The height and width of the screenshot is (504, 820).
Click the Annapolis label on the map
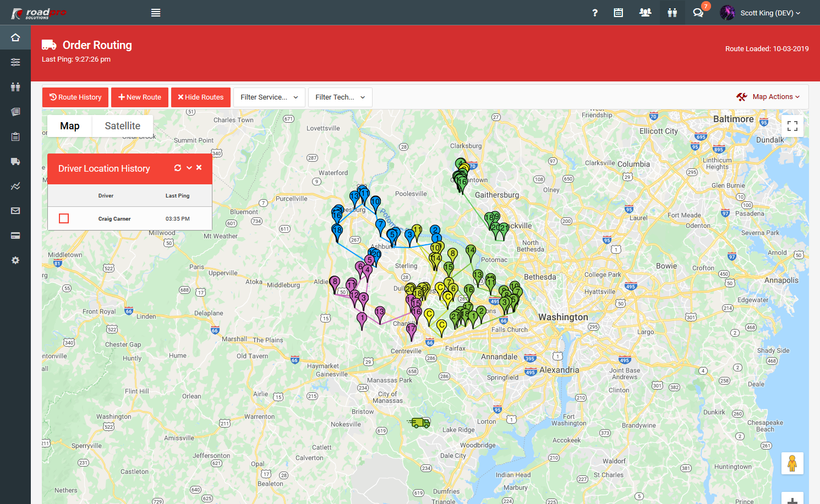click(x=781, y=281)
